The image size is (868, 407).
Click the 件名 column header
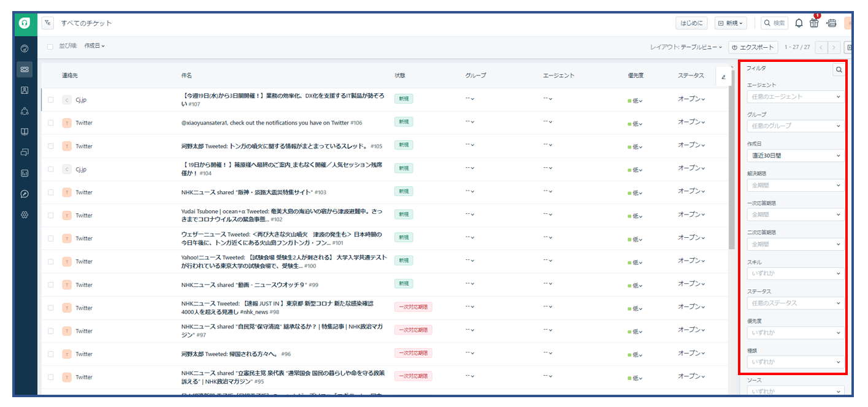point(186,75)
